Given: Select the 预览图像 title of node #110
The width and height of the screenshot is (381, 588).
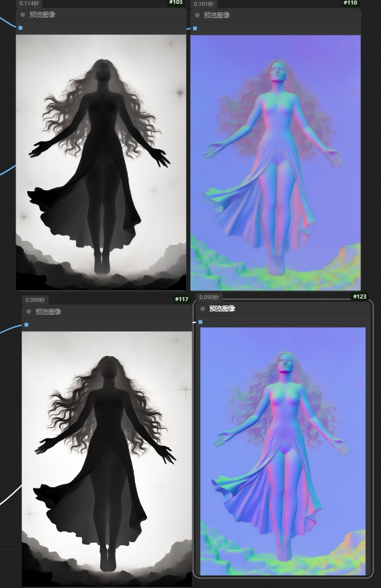Looking at the screenshot, I should 216,16.
